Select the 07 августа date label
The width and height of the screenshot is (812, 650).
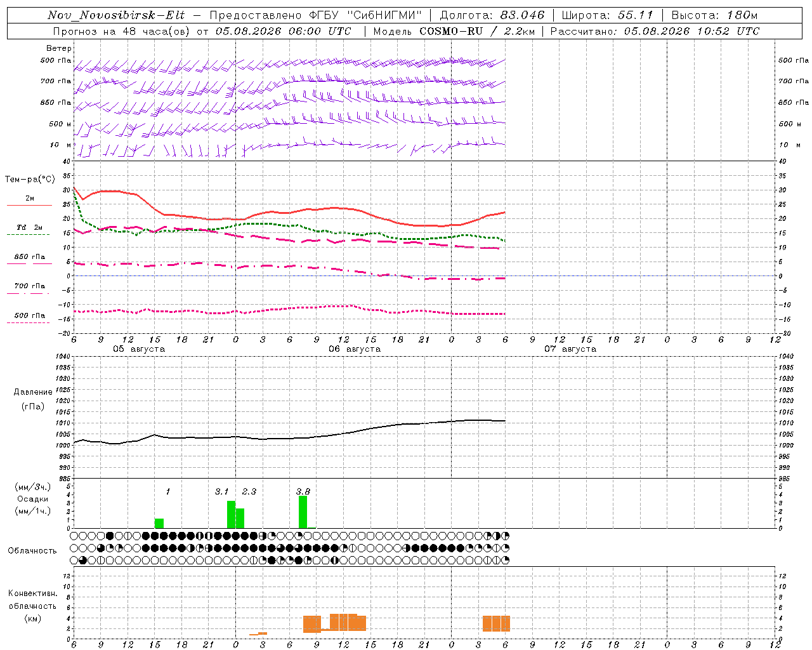(570, 349)
